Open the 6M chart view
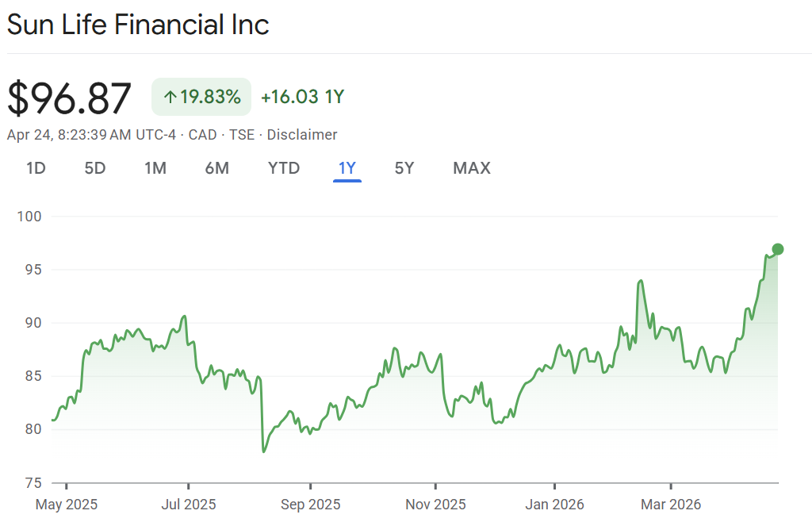The width and height of the screenshot is (812, 526). tap(216, 168)
